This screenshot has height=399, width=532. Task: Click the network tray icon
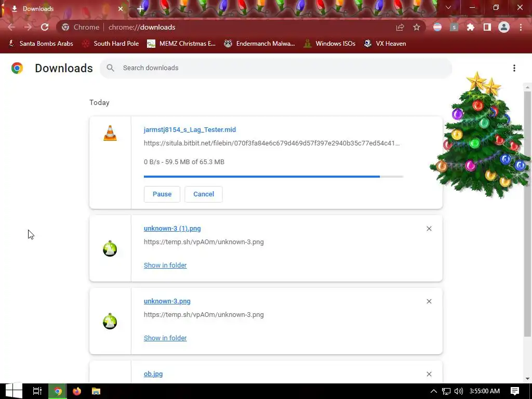click(x=446, y=391)
